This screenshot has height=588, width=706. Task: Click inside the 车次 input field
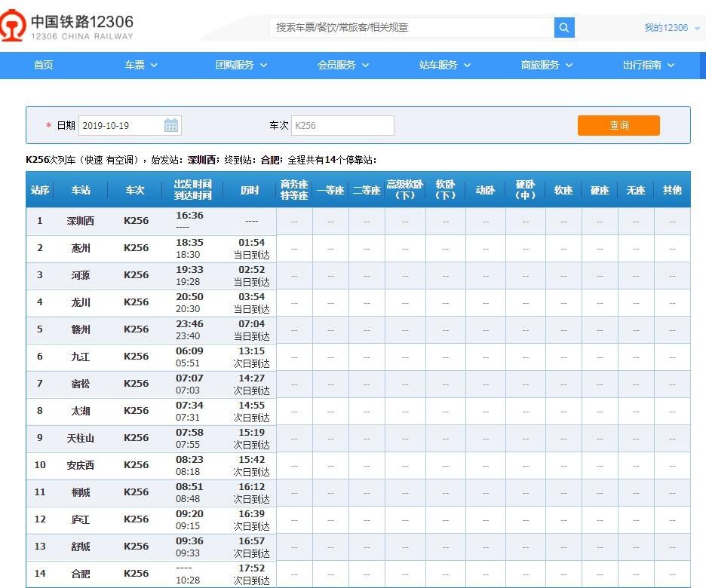343,125
